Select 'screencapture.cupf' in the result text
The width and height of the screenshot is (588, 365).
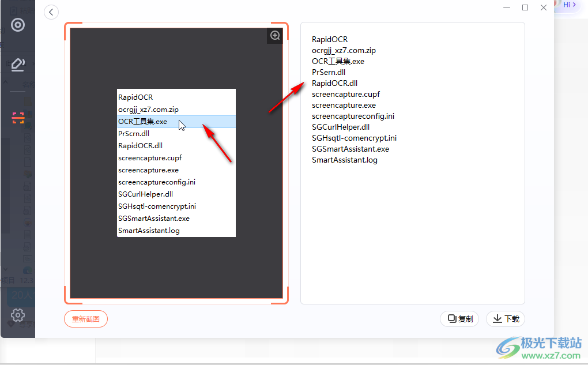[x=346, y=94]
